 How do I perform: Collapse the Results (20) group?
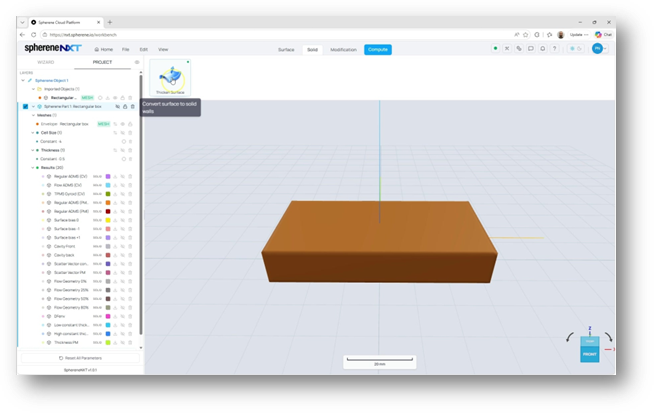click(x=33, y=168)
